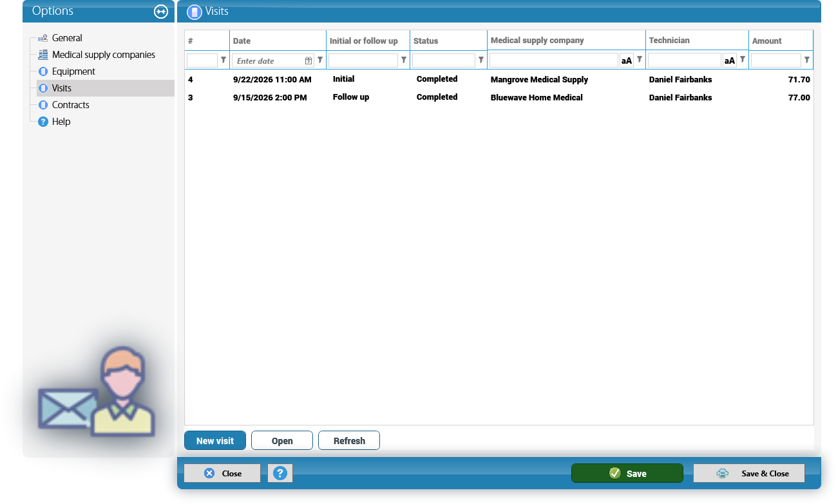The height and width of the screenshot is (504, 836).
Task: Click the Equipment tree item icon
Action: pyautogui.click(x=43, y=71)
